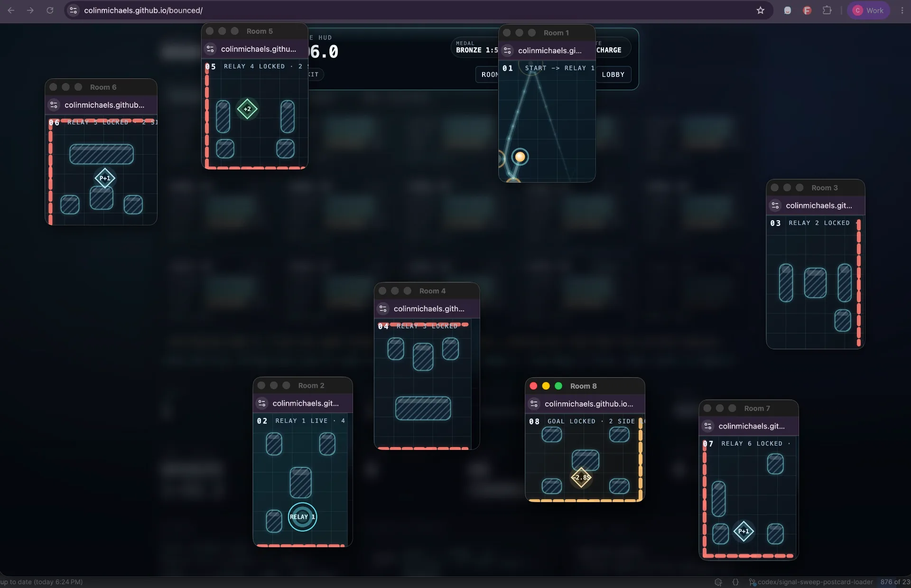The image size is (911, 588).
Task: Select the Room 4 window title bar
Action: click(427, 291)
